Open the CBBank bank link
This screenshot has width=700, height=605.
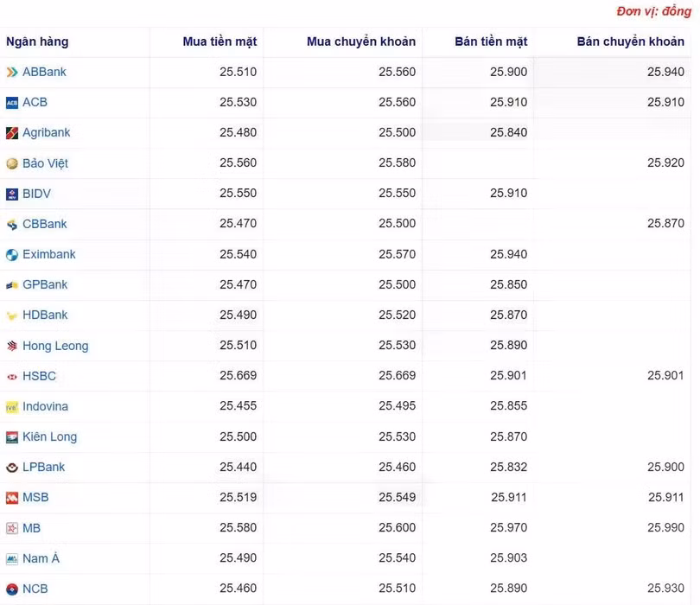click(44, 224)
